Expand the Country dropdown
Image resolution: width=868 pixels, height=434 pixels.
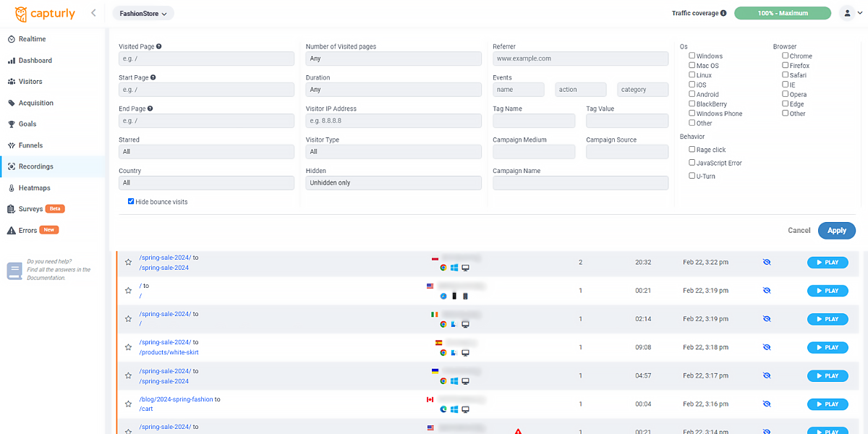pyautogui.click(x=206, y=183)
